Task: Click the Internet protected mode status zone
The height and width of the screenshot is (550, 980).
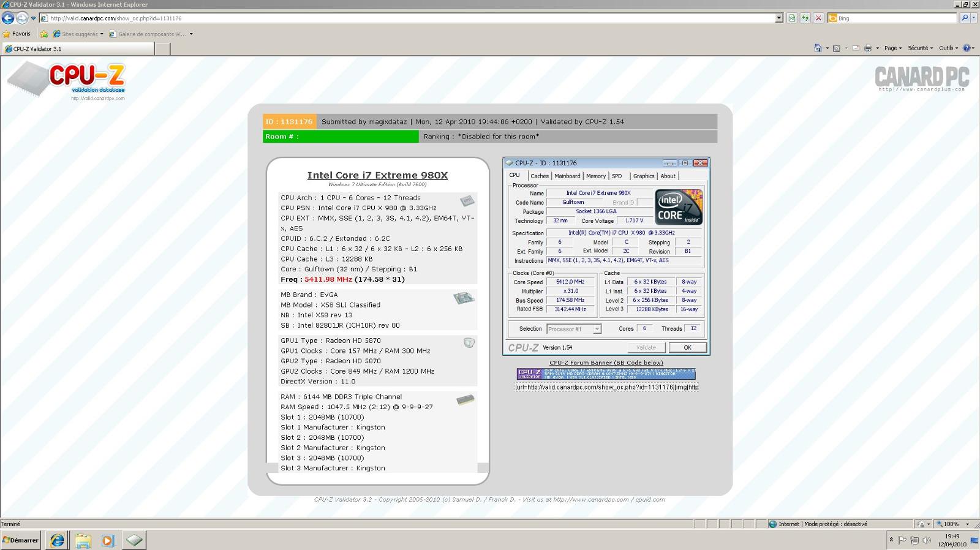Action: tap(818, 524)
